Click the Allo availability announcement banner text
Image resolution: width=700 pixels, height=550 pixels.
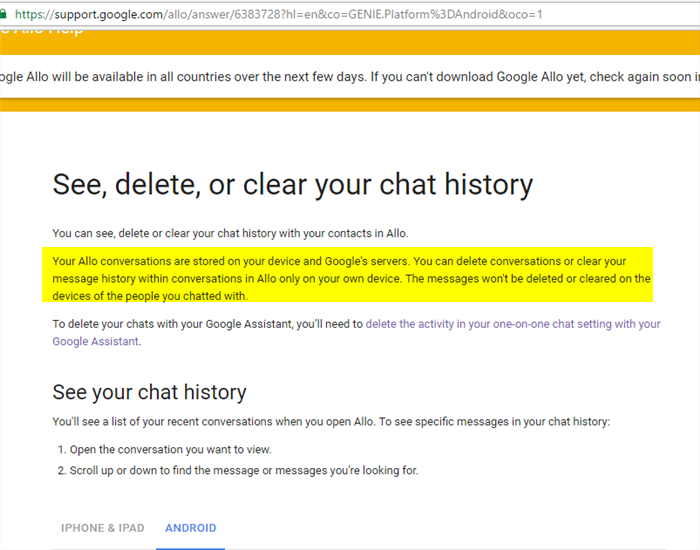click(350, 77)
